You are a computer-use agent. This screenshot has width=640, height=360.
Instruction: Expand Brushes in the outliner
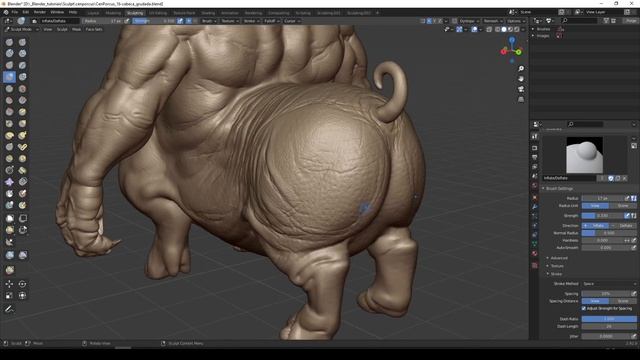(533, 29)
